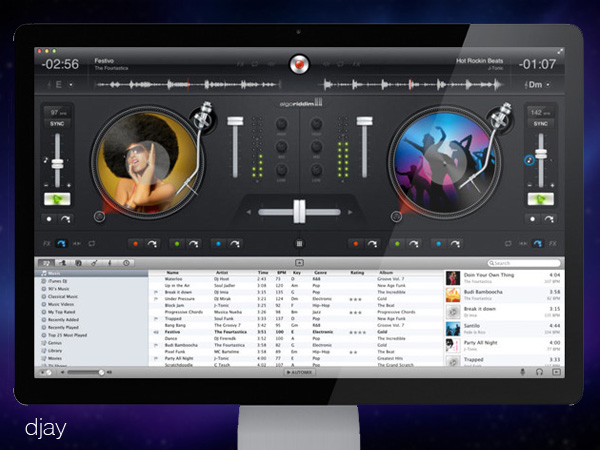This screenshot has width=600, height=450.
Task: Sort by BPM column header
Action: [x=281, y=272]
